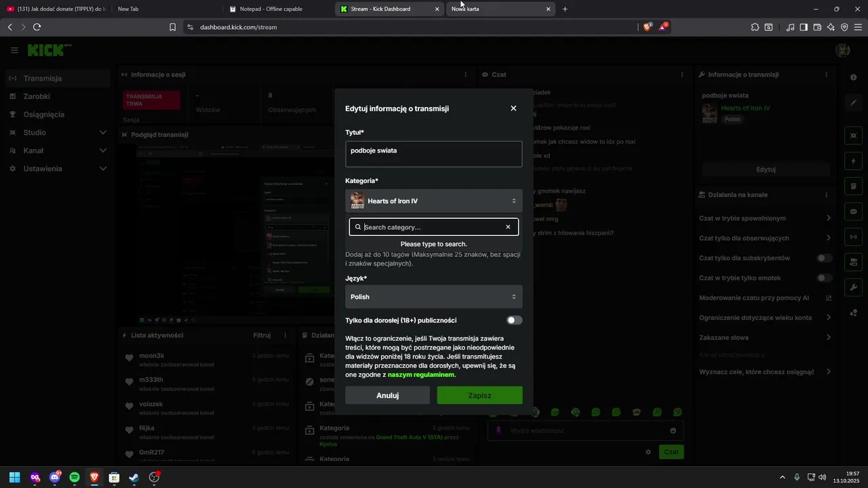The image size is (868, 488).
Task: Bookmark this page icon in address bar
Action: 172,27
